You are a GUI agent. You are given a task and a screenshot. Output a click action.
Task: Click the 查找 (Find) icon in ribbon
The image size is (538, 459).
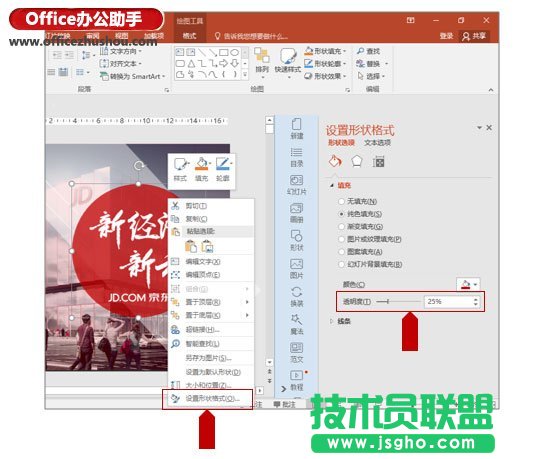click(x=360, y=51)
